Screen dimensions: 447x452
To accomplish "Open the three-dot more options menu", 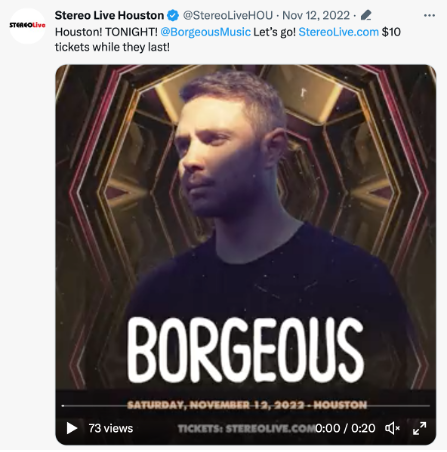I will (x=429, y=15).
